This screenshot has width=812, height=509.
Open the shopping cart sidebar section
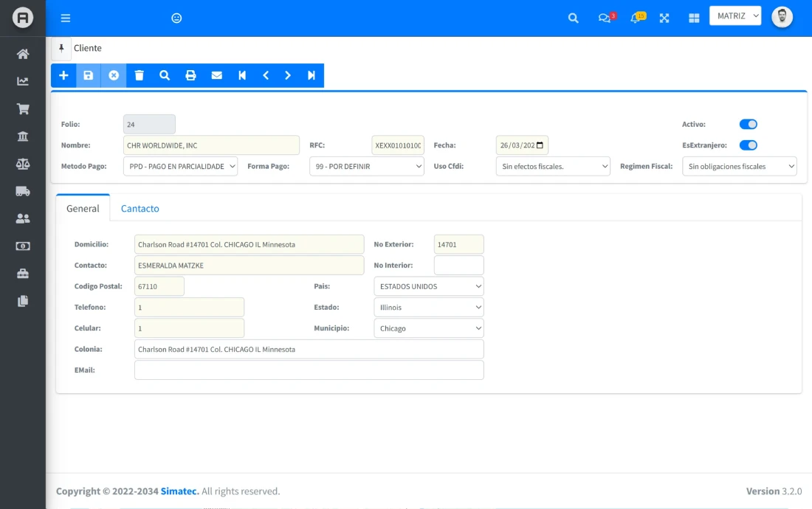[x=23, y=108]
